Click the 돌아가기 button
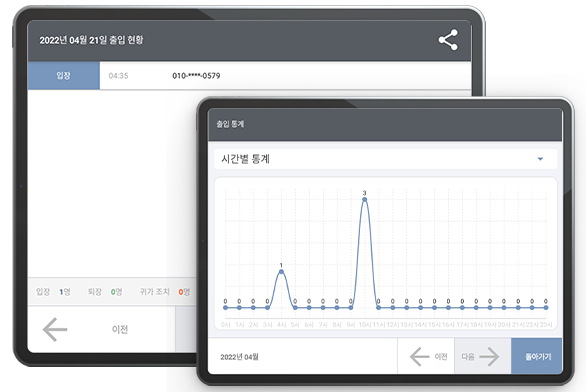This screenshot has height=392, width=586. click(537, 356)
